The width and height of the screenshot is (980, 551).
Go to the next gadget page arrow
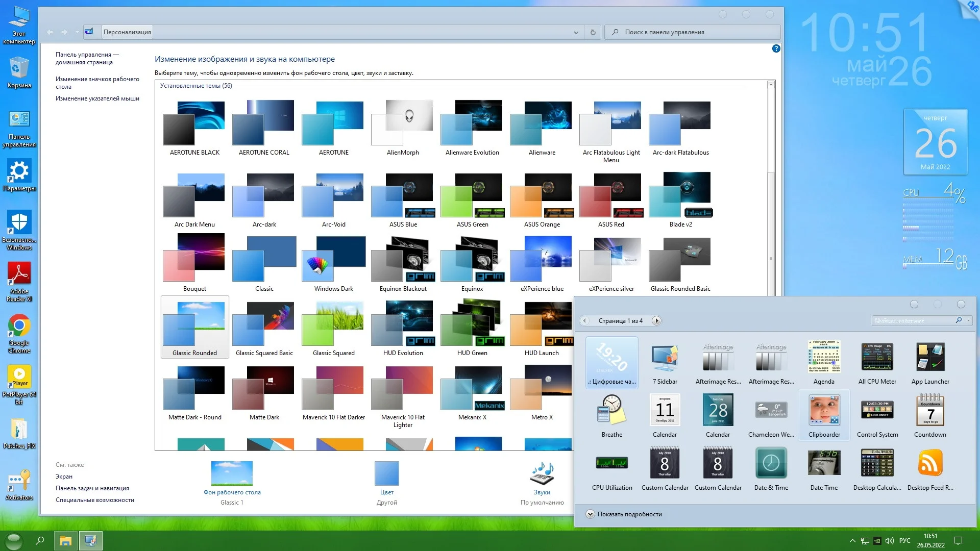(657, 321)
